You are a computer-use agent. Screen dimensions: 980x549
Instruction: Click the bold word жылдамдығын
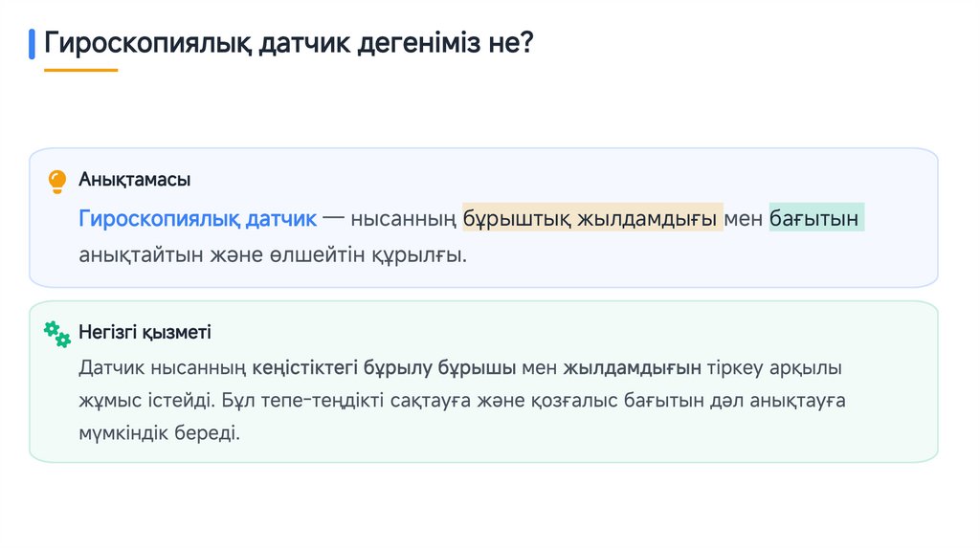pyautogui.click(x=633, y=367)
